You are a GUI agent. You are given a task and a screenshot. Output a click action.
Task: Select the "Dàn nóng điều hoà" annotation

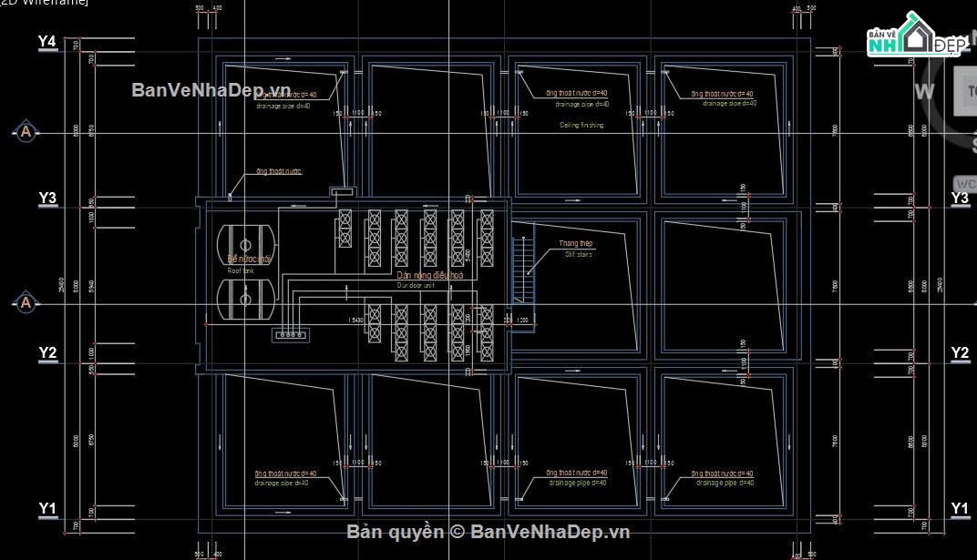point(430,275)
